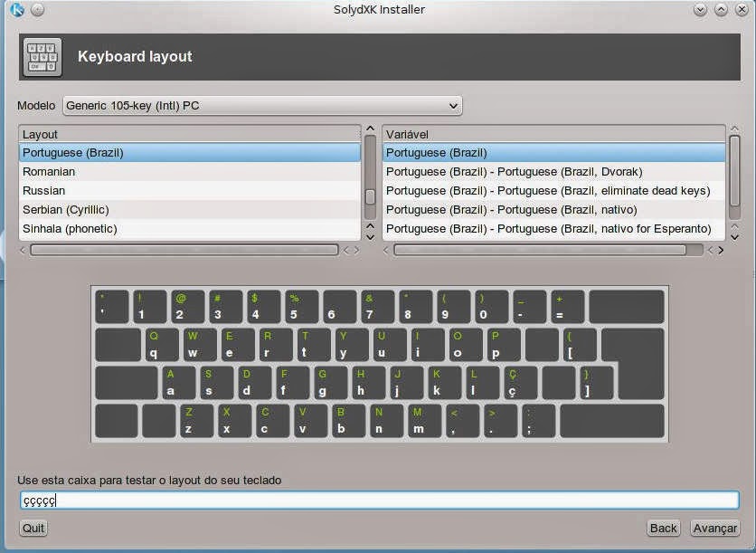Screen dimensions: 756x553
Task: Click the Q key on the keyboard preview
Action: (x=162, y=345)
